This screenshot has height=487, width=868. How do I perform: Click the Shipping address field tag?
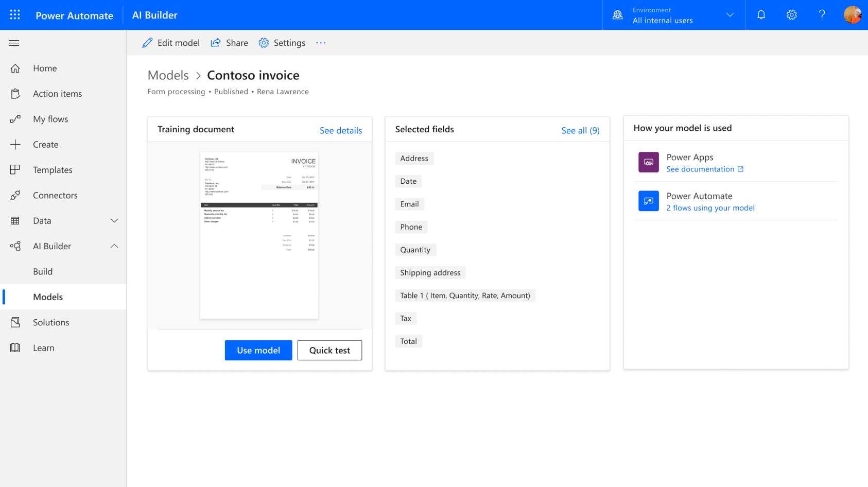pos(430,273)
